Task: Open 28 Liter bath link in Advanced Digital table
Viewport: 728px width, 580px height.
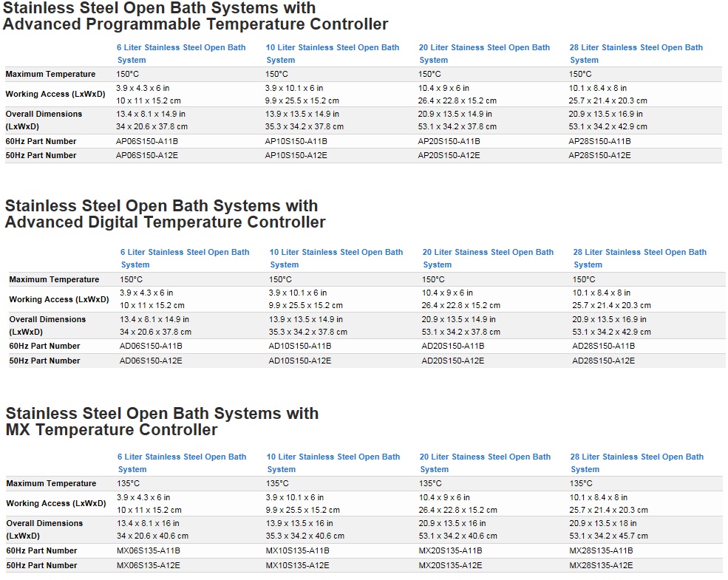Action: point(640,259)
